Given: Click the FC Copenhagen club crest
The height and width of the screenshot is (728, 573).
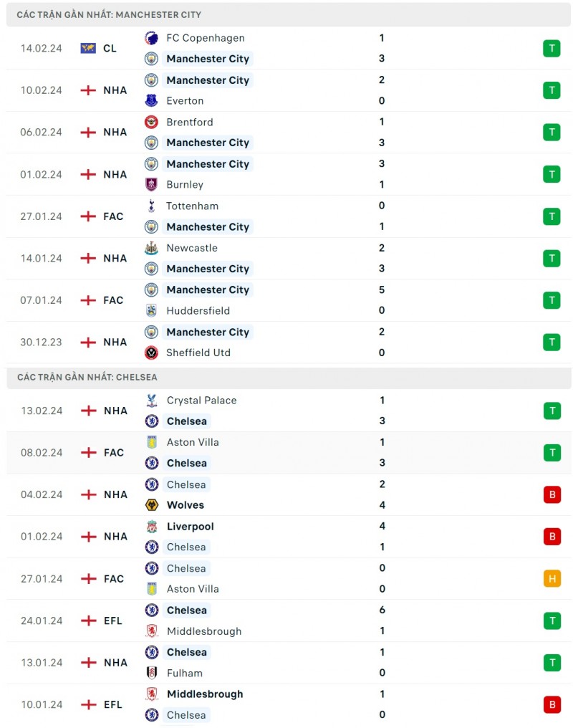Looking at the screenshot, I should [x=151, y=38].
